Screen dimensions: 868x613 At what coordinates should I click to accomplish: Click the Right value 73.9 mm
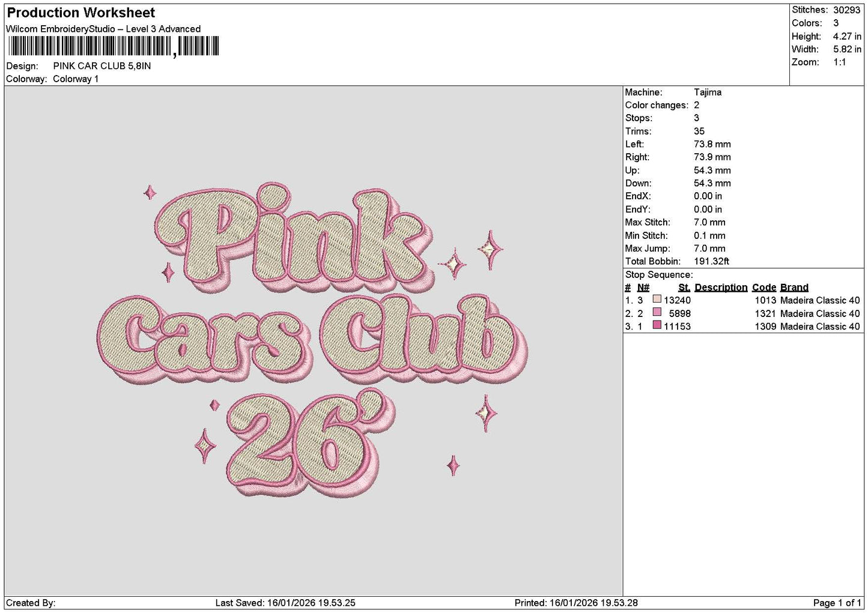click(712, 157)
